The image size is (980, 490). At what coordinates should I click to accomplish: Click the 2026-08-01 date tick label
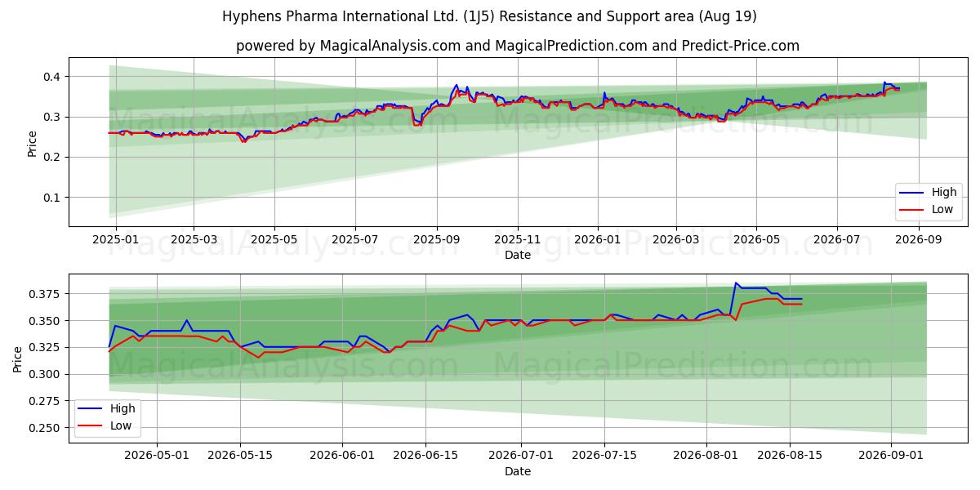tap(706, 457)
